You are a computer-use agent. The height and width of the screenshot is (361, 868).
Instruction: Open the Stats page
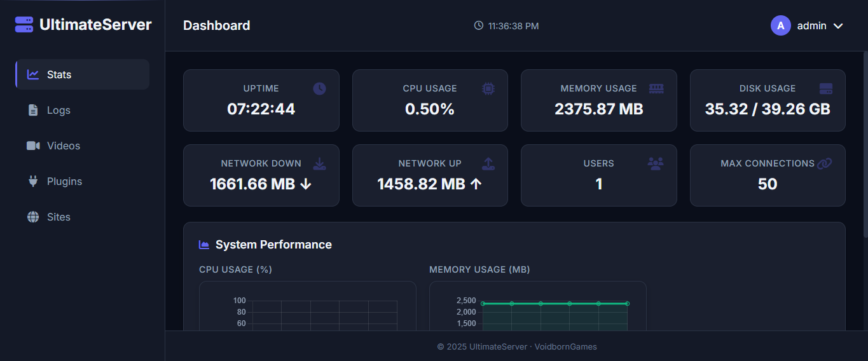pos(83,74)
